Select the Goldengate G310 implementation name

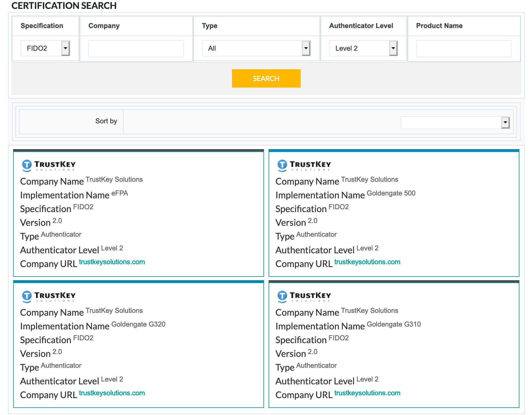pos(394,324)
